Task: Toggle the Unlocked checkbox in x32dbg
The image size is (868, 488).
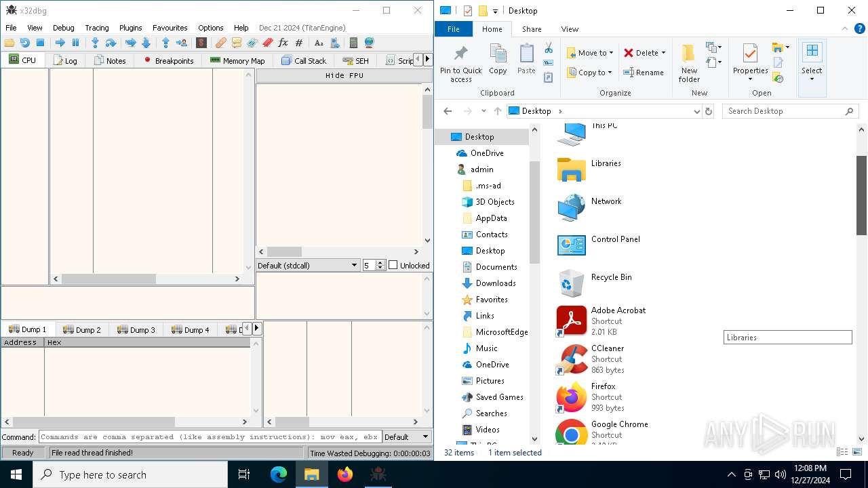Action: pos(393,265)
